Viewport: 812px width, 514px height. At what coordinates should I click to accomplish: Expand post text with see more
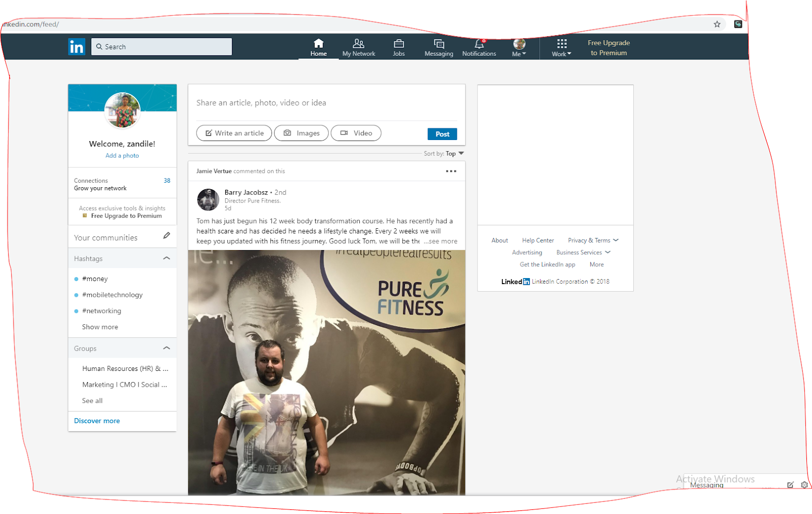[x=441, y=242]
